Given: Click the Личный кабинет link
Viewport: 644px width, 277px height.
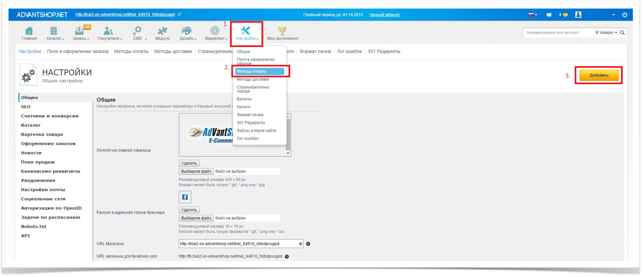Looking at the screenshot, I should tap(384, 15).
